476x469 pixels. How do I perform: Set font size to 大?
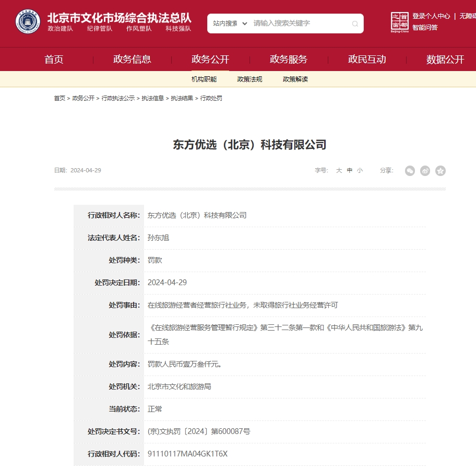[x=339, y=170]
